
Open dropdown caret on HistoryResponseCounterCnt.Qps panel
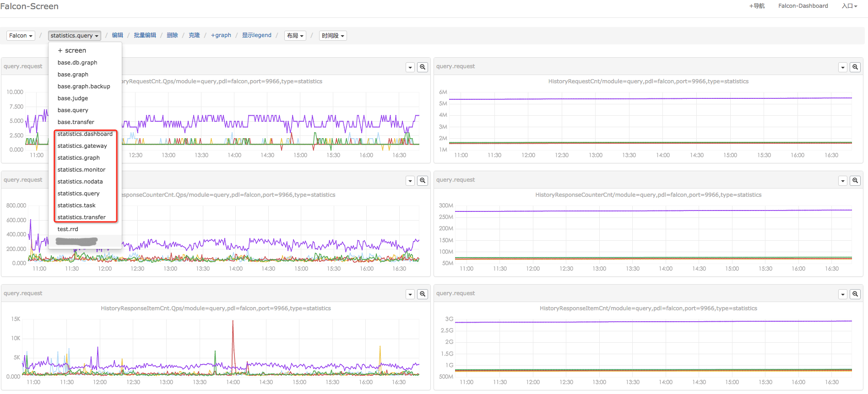410,181
